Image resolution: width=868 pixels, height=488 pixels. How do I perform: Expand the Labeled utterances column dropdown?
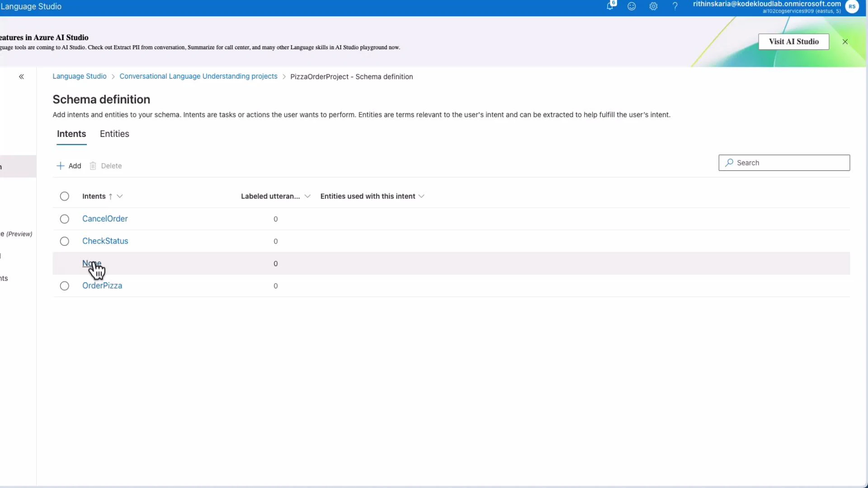[308, 196]
